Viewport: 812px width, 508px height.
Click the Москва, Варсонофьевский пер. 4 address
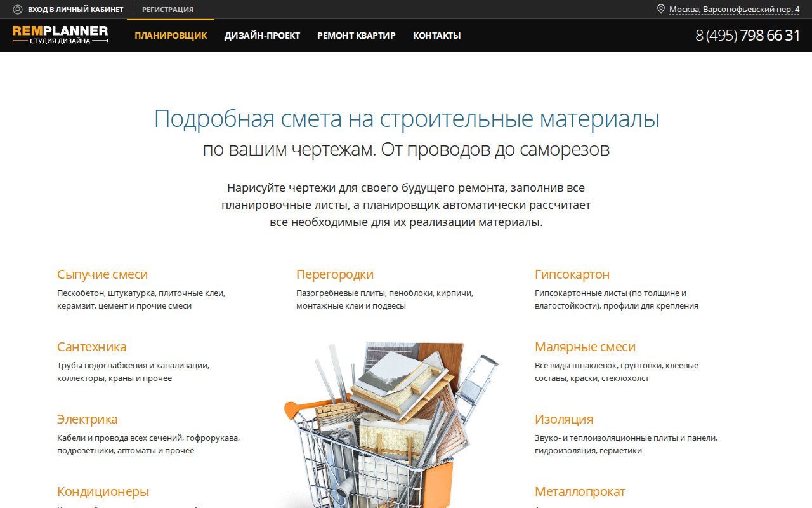[x=735, y=10]
